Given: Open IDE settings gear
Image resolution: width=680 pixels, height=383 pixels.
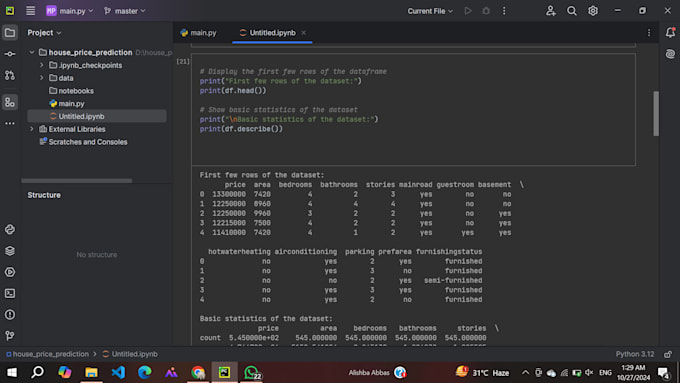Looking at the screenshot, I should coord(593,11).
